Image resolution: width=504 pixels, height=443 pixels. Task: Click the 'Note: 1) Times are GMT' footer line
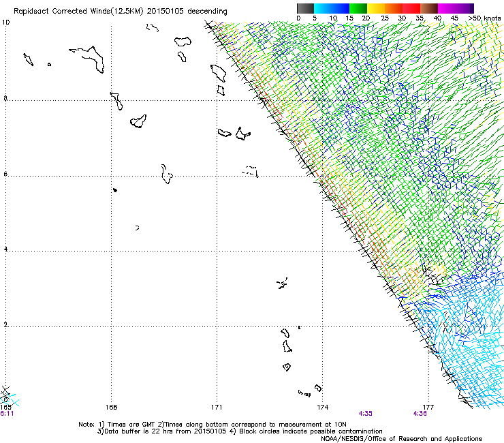(x=212, y=425)
